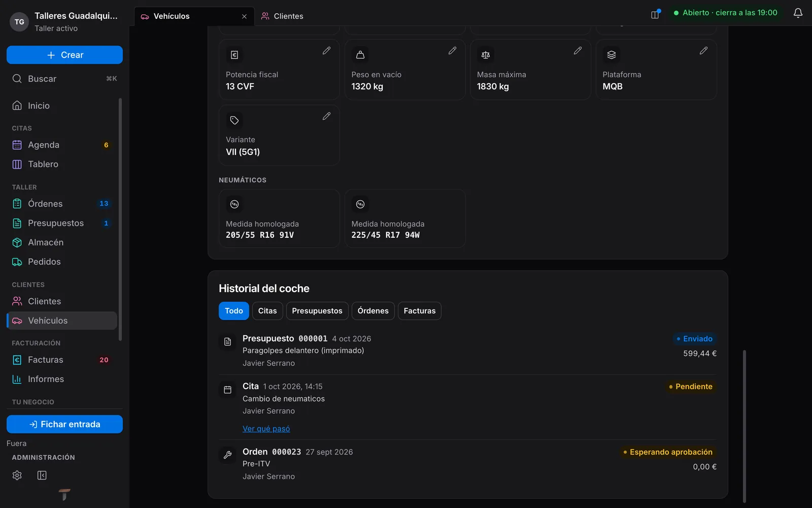Open the split panel icon in top bar
Screen dimensions: 812x508
click(655, 14)
